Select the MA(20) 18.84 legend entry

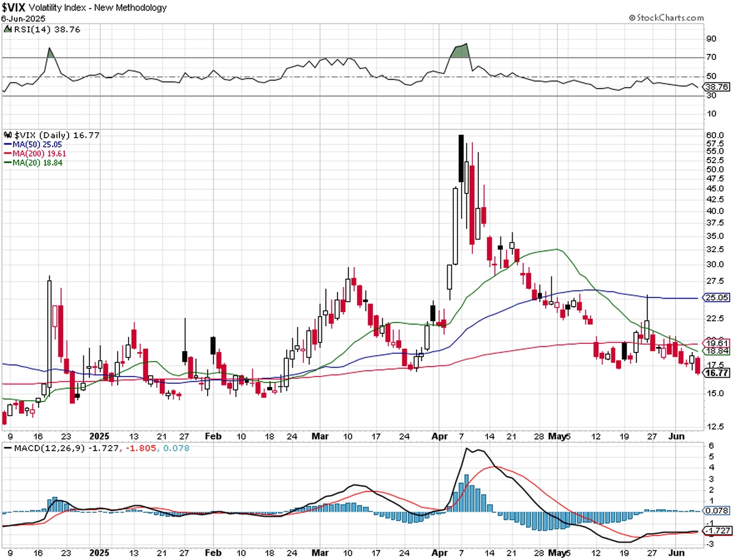coord(33,163)
